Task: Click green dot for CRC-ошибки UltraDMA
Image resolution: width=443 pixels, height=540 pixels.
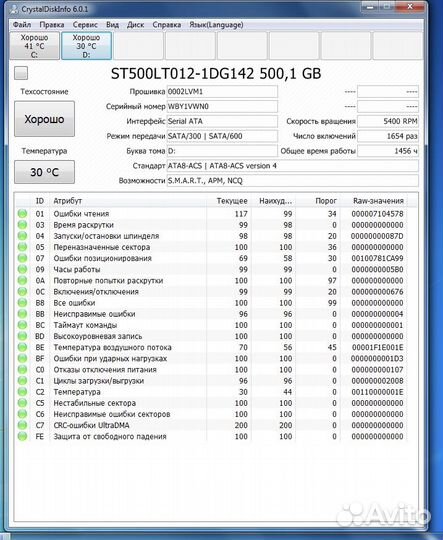Action: (22, 425)
